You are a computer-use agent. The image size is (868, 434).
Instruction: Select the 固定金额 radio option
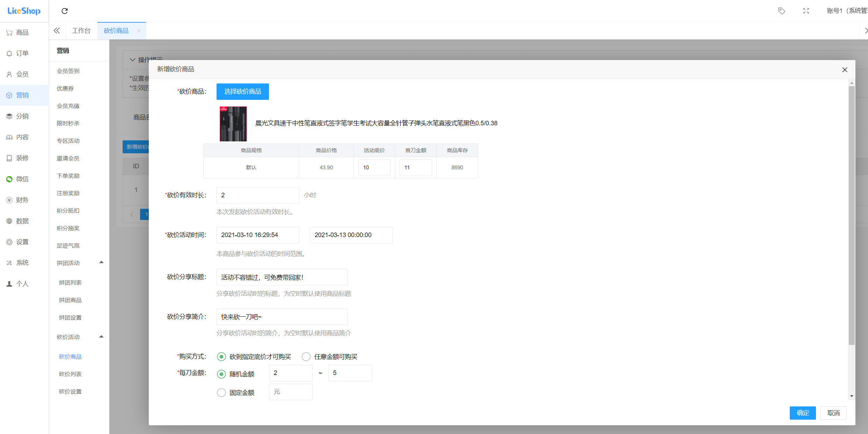tap(221, 392)
